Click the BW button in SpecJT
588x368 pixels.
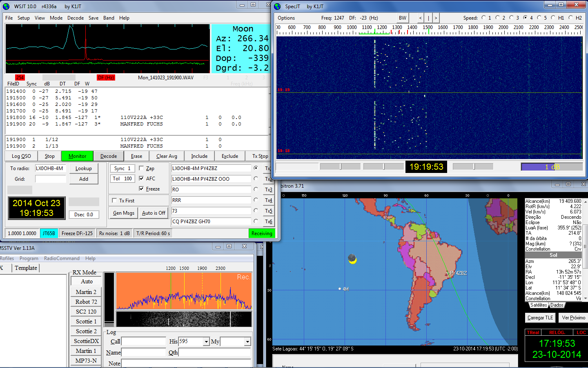(x=403, y=18)
